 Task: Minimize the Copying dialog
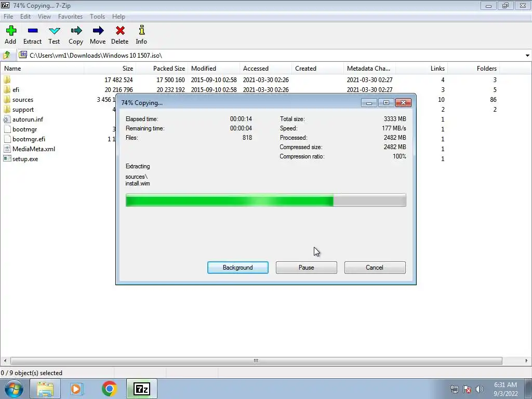(369, 102)
